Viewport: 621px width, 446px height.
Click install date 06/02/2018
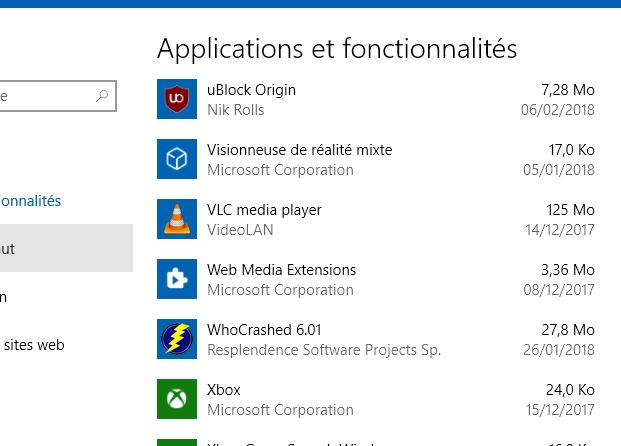coord(558,110)
